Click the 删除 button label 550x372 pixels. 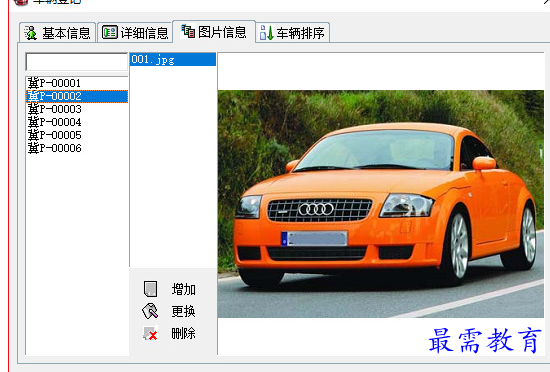point(183,333)
